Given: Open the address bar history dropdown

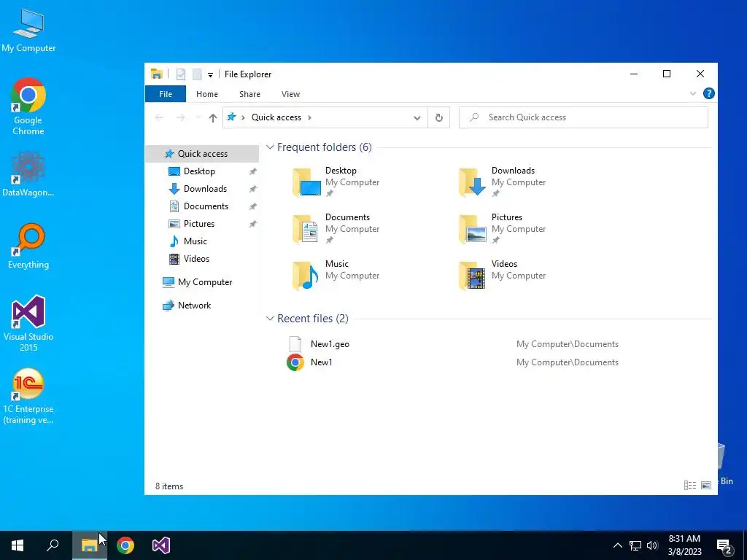Looking at the screenshot, I should pyautogui.click(x=417, y=117).
